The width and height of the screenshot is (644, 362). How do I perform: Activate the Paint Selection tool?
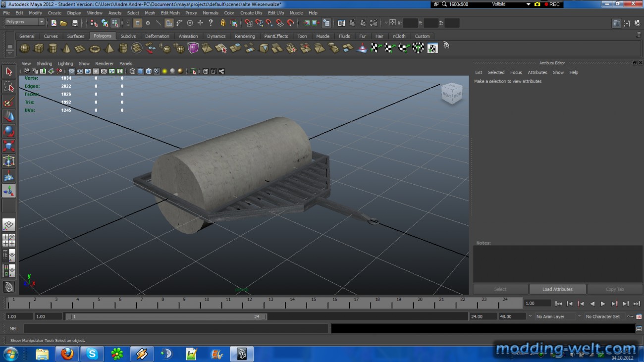pos(8,102)
